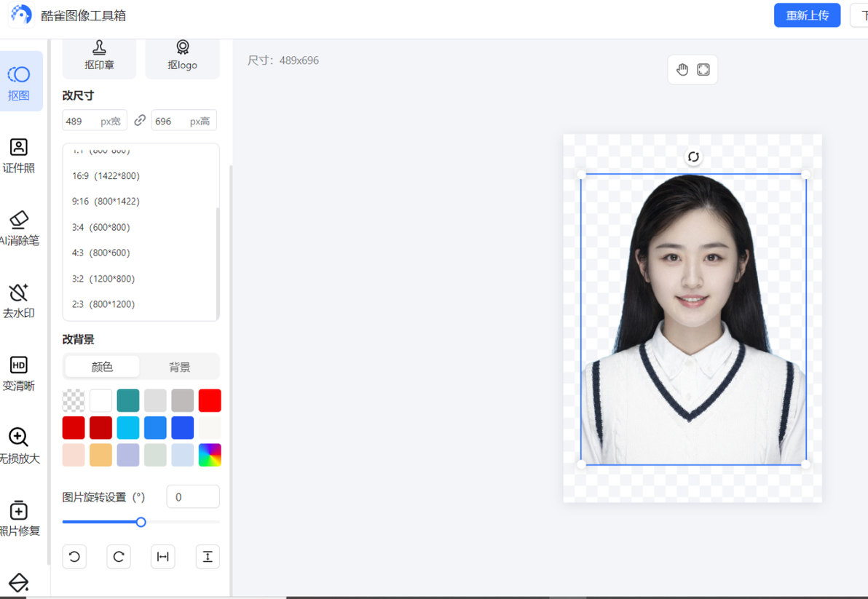The image size is (868, 599).
Task: Flip the image vertically
Action: (x=208, y=556)
